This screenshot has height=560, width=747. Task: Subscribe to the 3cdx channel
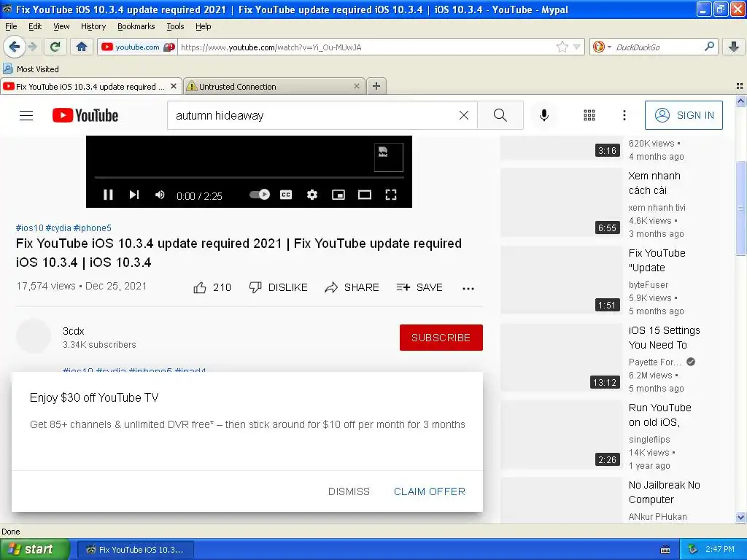coord(441,338)
